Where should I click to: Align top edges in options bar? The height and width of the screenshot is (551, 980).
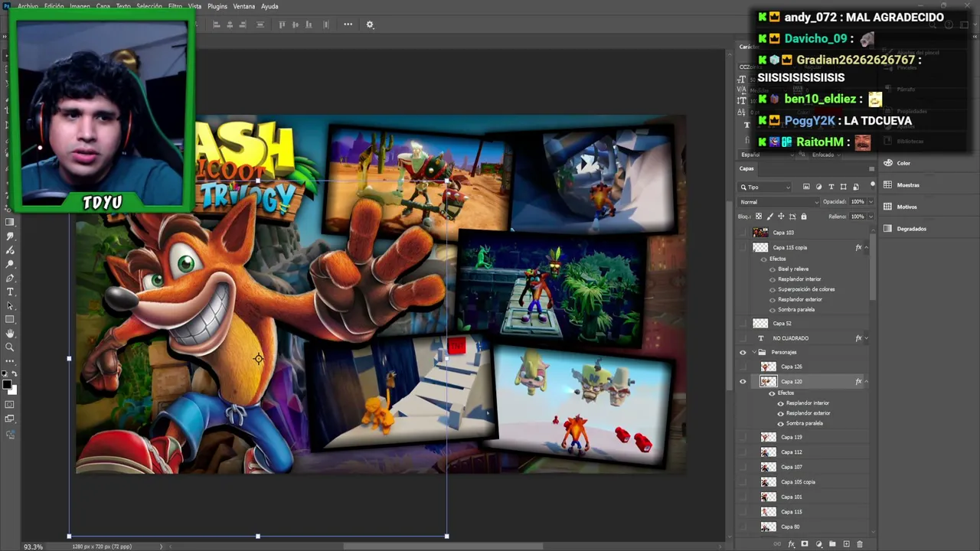point(282,24)
